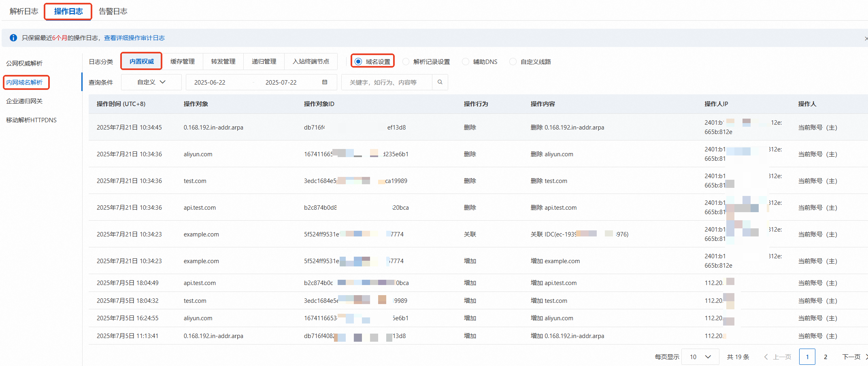
Task: Switch to the 操作日志 tab
Action: pyautogui.click(x=68, y=11)
